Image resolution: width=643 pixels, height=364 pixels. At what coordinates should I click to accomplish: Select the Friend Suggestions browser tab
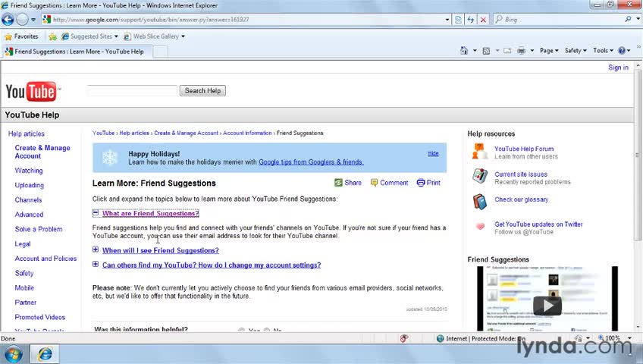click(78, 52)
